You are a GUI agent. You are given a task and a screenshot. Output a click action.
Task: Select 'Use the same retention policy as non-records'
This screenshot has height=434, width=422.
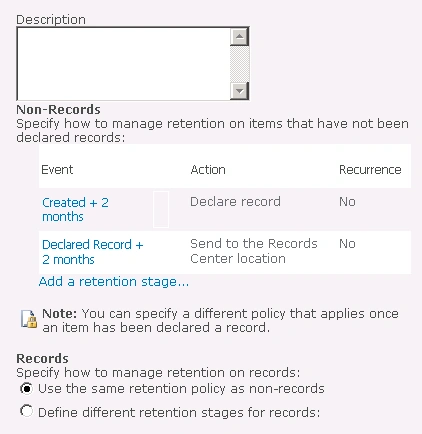26,389
